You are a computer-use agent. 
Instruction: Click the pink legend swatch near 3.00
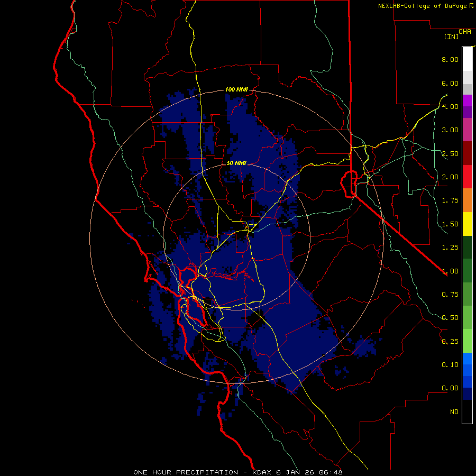(x=467, y=130)
